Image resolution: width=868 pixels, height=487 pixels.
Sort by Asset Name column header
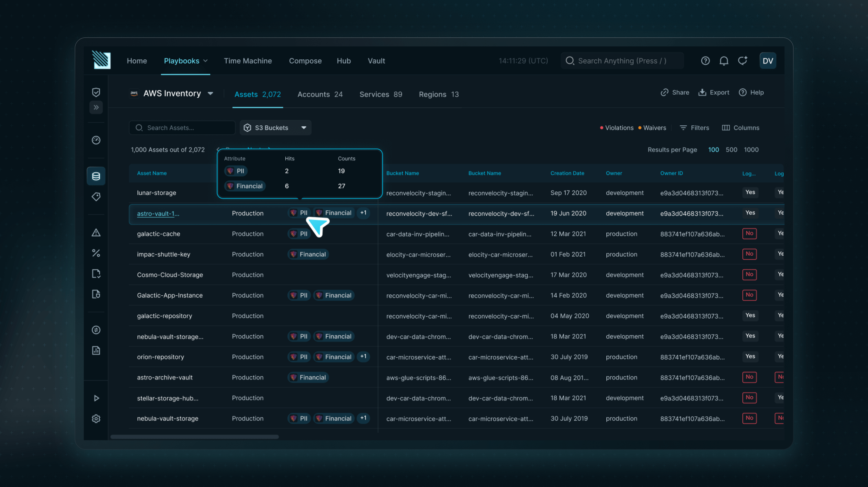click(152, 173)
